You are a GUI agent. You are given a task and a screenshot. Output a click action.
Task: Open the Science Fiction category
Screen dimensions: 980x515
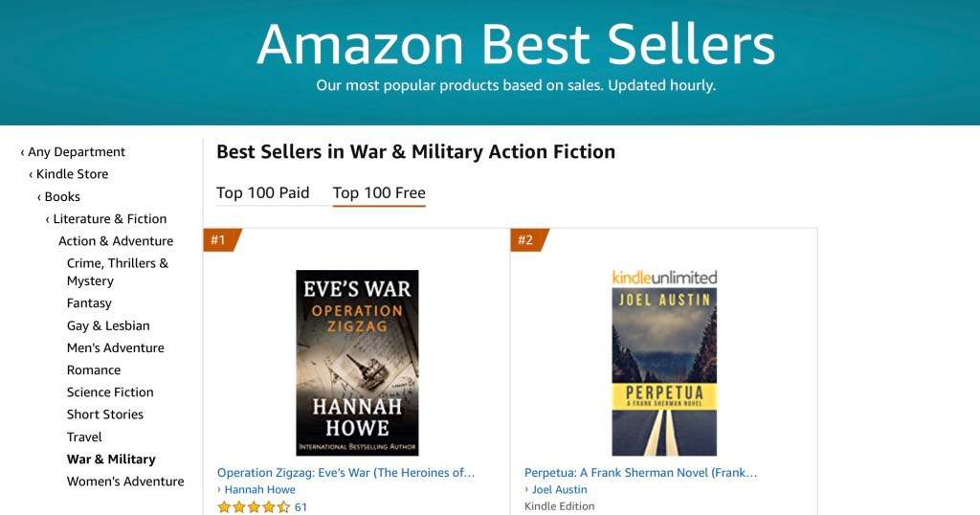tap(110, 392)
